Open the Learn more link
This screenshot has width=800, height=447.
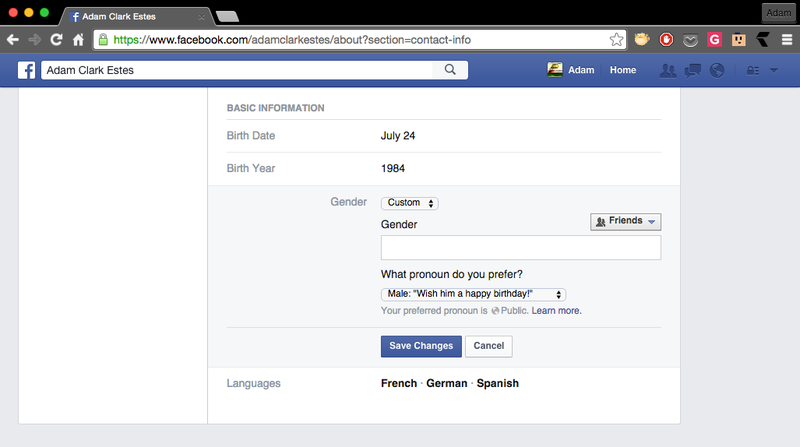pyautogui.click(x=556, y=311)
